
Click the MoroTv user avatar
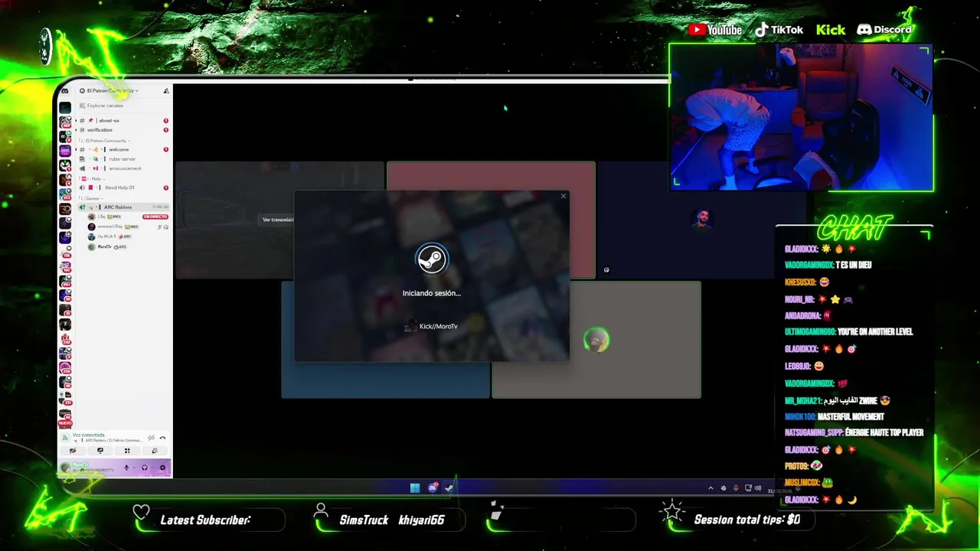[66, 468]
